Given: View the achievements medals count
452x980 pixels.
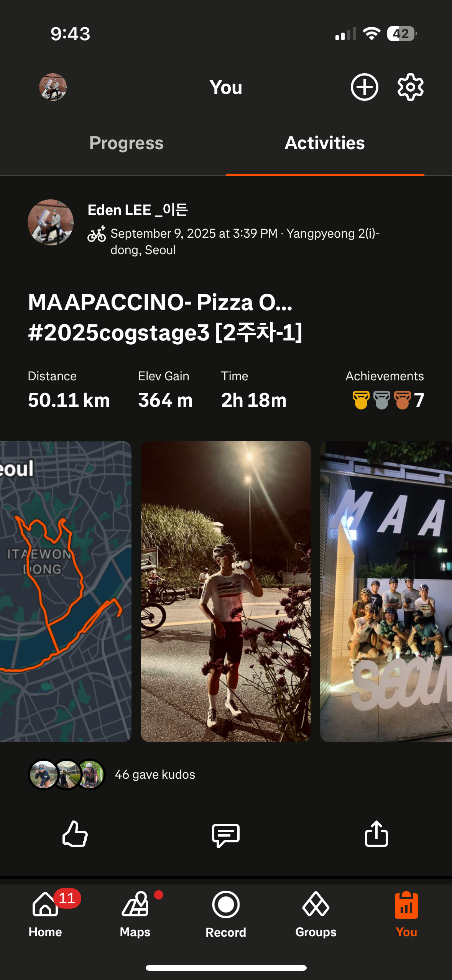Looking at the screenshot, I should [388, 400].
